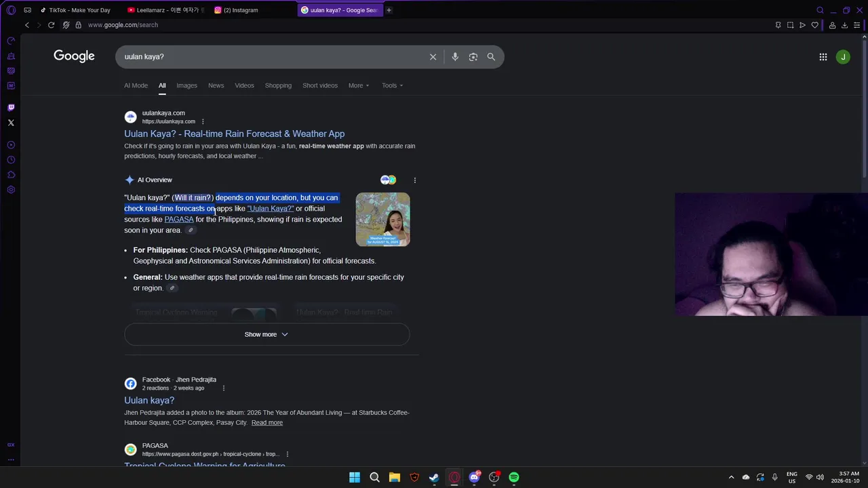
Task: Open the Opera GX main menu
Action: click(x=11, y=10)
